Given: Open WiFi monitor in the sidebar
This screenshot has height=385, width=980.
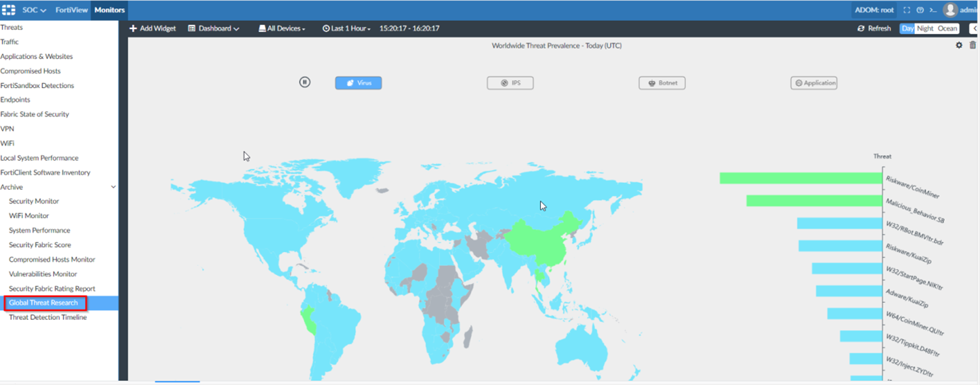Looking at the screenshot, I should pyautogui.click(x=7, y=144).
